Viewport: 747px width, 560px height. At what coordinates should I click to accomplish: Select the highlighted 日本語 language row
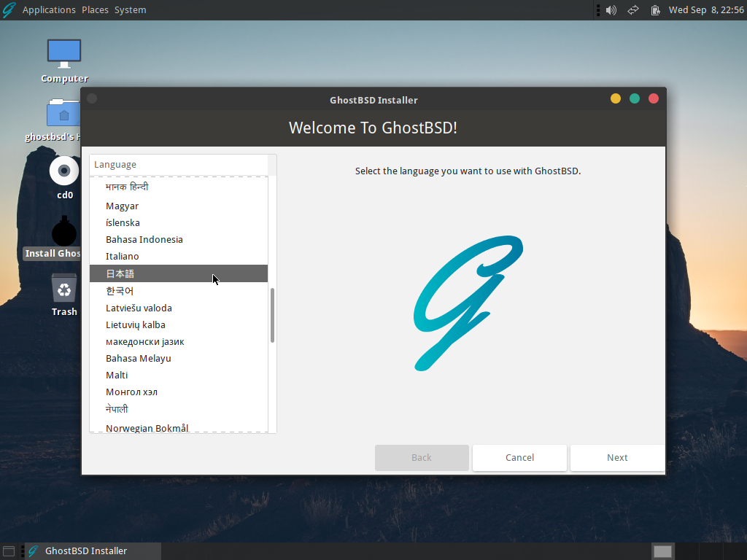point(179,273)
